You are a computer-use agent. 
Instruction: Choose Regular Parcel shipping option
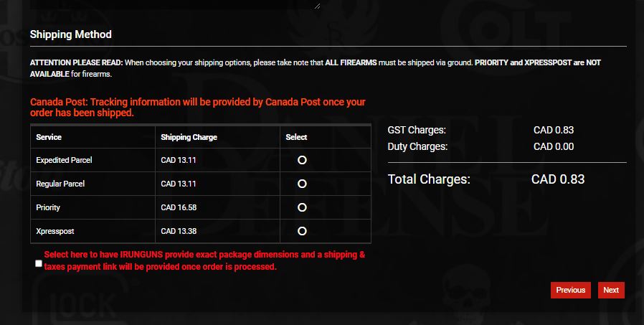pos(302,184)
